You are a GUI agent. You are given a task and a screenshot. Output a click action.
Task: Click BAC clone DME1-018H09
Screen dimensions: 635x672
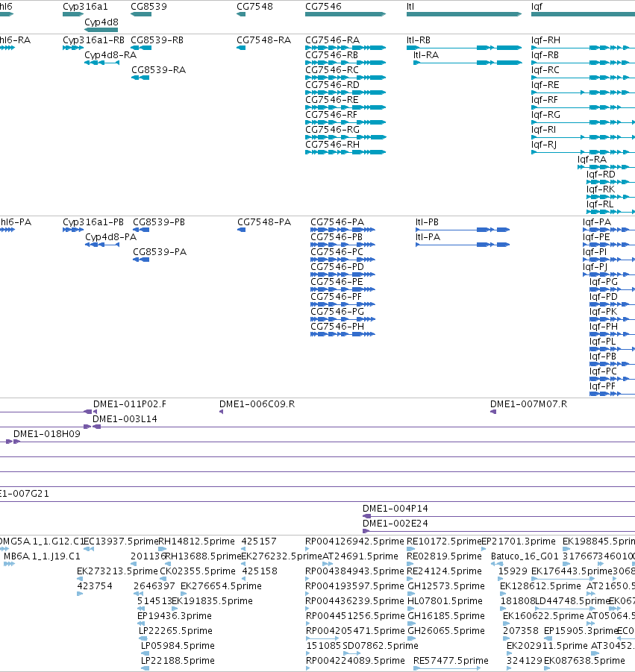point(47,434)
